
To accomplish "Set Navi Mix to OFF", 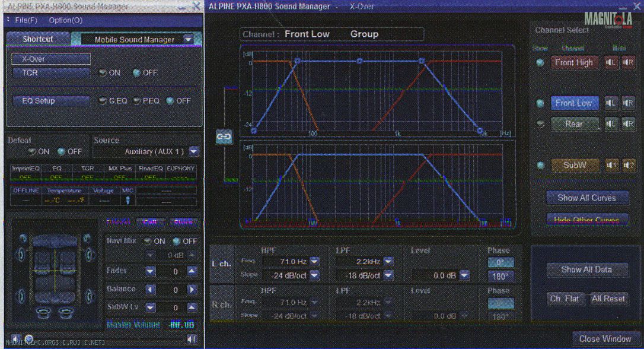I will 177,242.
